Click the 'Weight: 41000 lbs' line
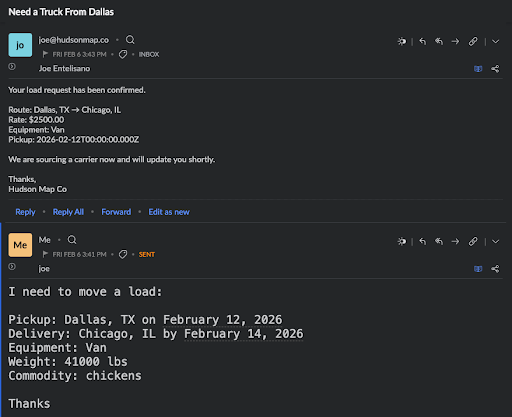Viewport: 512px width, 417px height. (x=68, y=362)
